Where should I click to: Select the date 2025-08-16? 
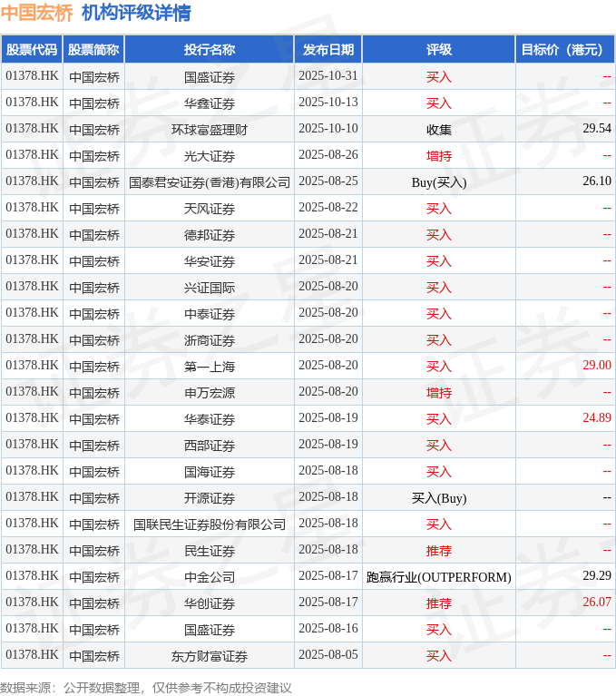[x=328, y=628]
